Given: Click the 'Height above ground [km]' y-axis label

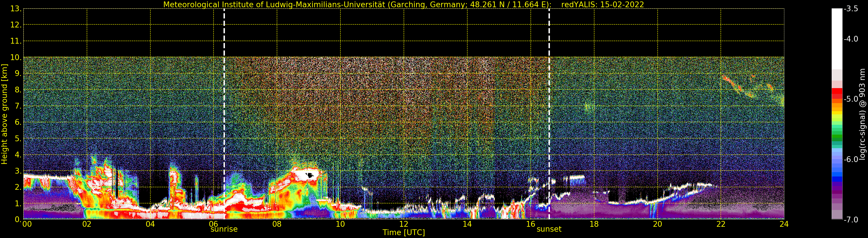Looking at the screenshot, I should tap(4, 114).
